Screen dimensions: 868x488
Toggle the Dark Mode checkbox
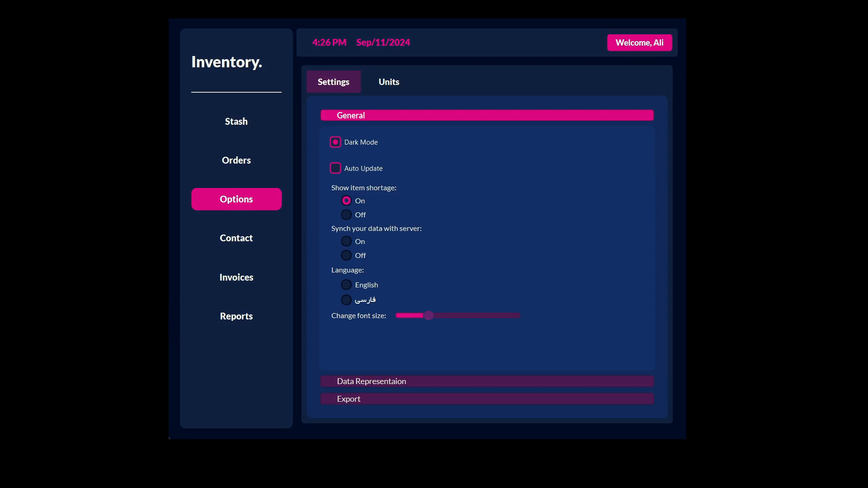click(335, 142)
